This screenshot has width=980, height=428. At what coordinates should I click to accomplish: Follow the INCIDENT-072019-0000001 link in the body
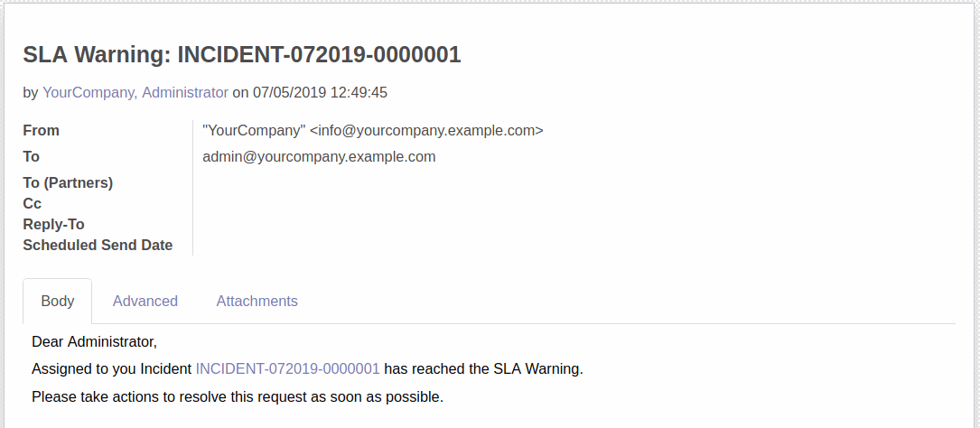click(x=287, y=368)
